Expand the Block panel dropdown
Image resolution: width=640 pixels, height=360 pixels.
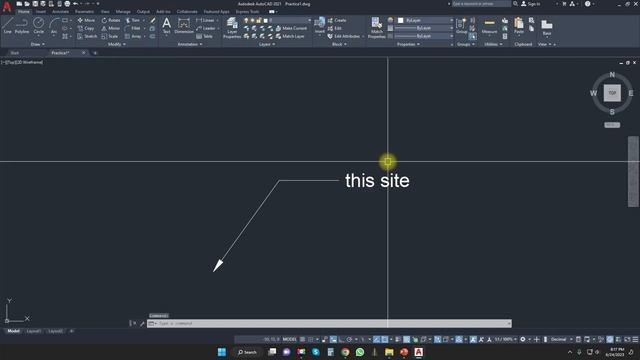click(339, 44)
